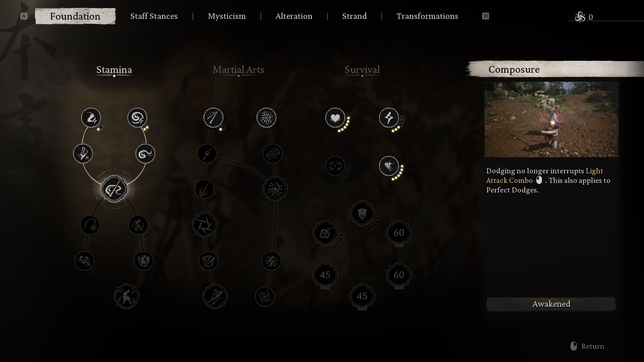The image size is (644, 362).
Task: Expand the Strand skill tree
Action: pos(354,16)
